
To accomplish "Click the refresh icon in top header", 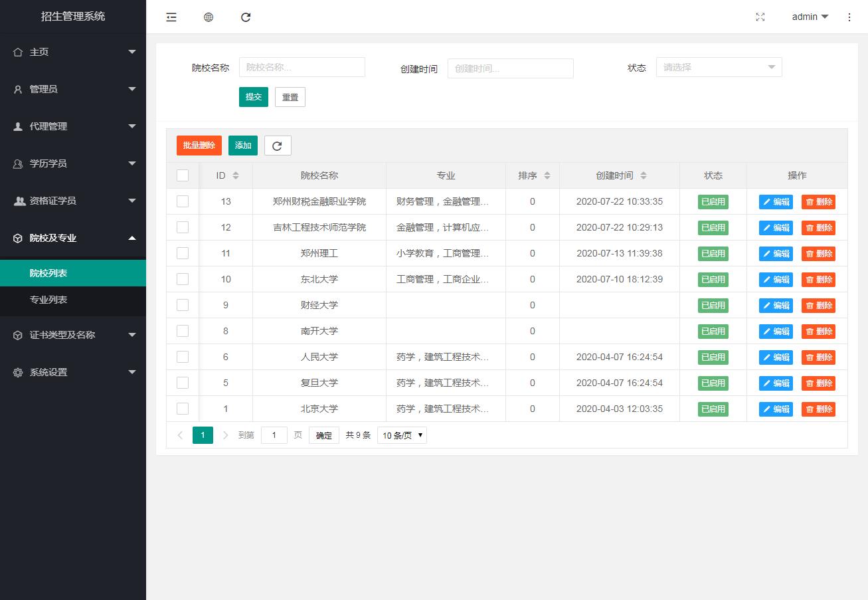I will [246, 17].
